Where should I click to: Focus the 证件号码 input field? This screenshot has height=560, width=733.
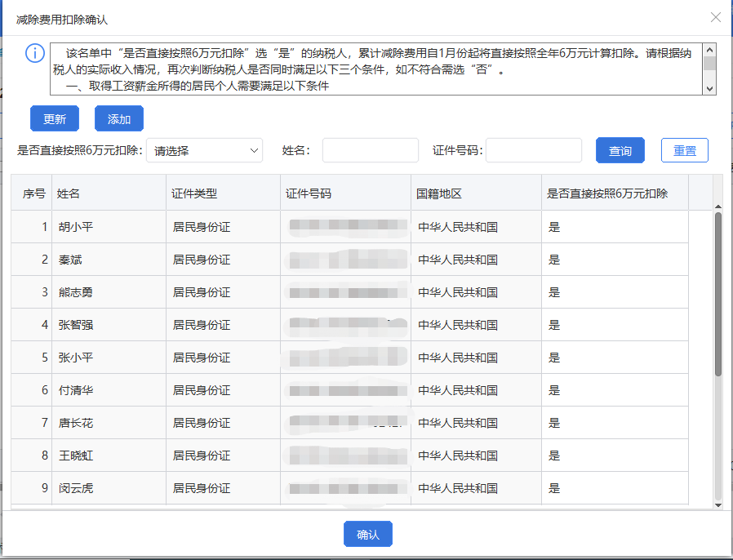[533, 151]
